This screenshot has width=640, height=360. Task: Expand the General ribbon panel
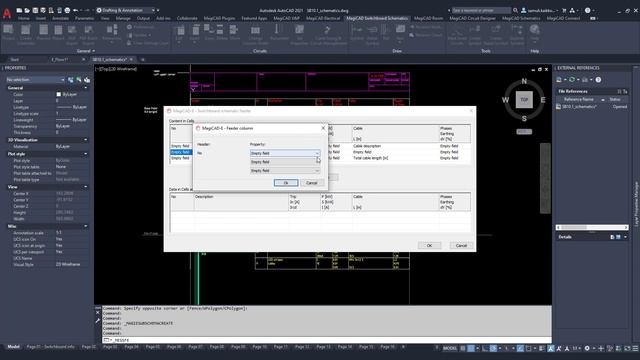pyautogui.click(x=86, y=51)
